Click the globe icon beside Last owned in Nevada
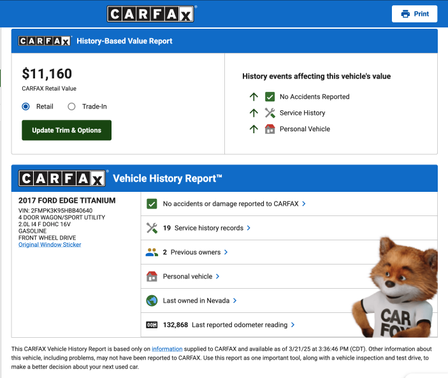This screenshot has width=448, height=378. point(152,301)
